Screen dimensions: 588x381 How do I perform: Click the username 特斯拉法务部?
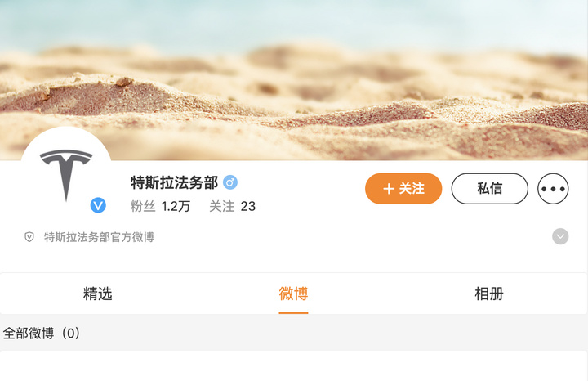174,183
